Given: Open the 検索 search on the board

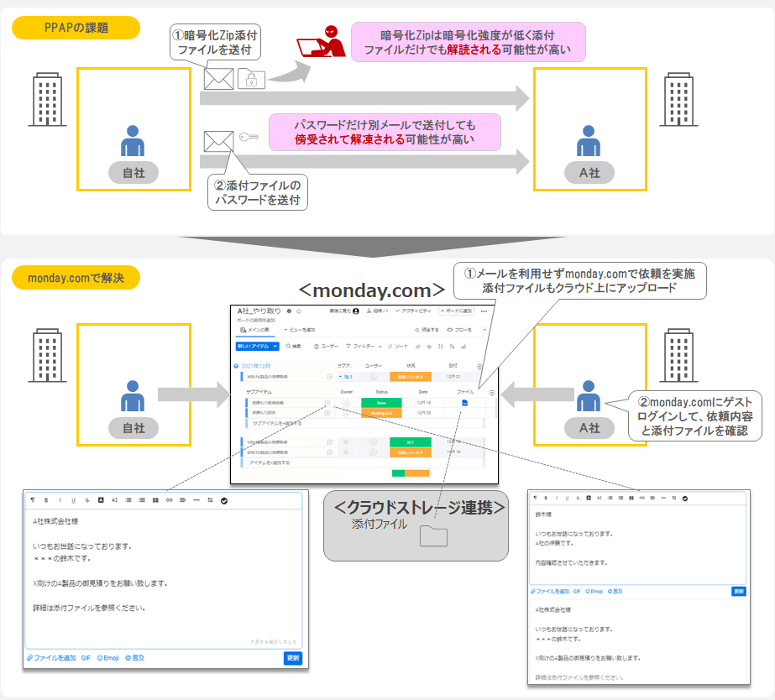Looking at the screenshot, I should (x=295, y=347).
